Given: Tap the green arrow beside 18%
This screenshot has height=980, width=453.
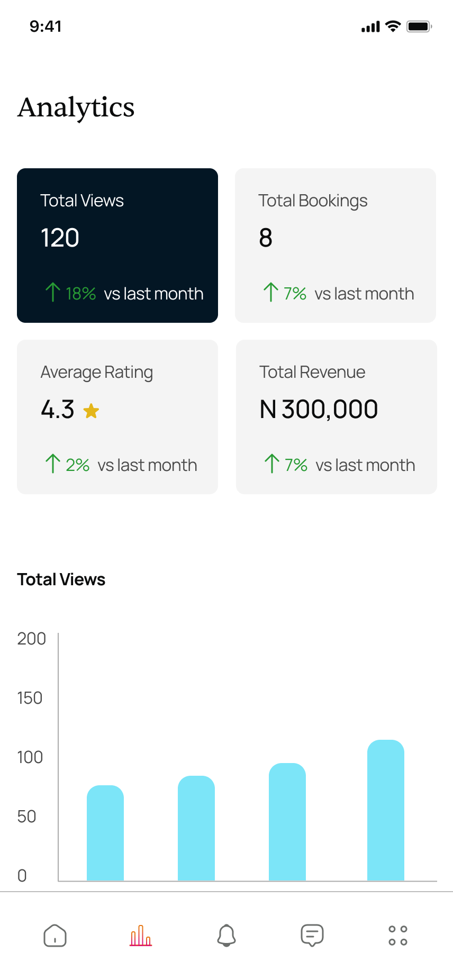Looking at the screenshot, I should click(x=52, y=293).
